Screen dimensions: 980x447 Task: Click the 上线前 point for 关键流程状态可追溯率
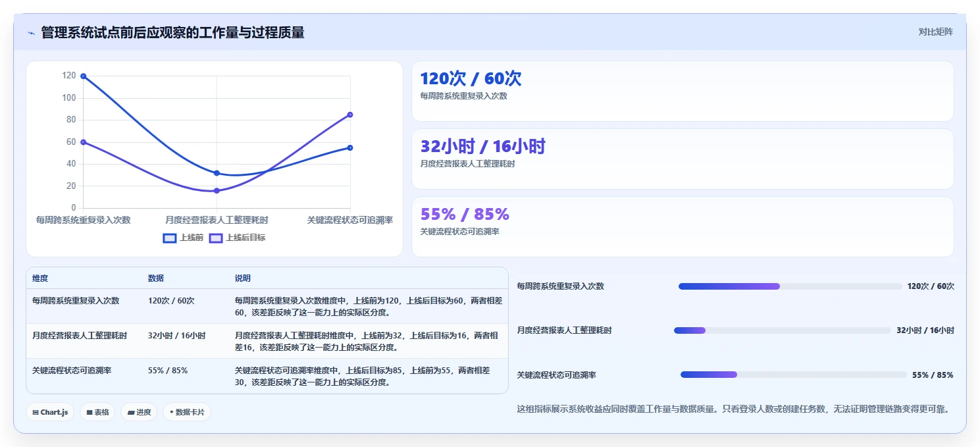coord(350,147)
